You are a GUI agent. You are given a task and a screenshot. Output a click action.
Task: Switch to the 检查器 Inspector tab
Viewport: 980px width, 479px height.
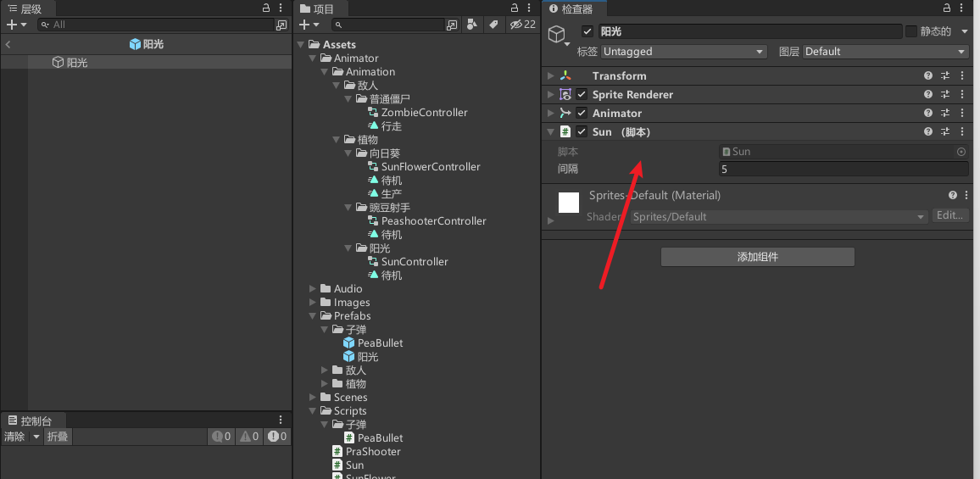coord(574,8)
